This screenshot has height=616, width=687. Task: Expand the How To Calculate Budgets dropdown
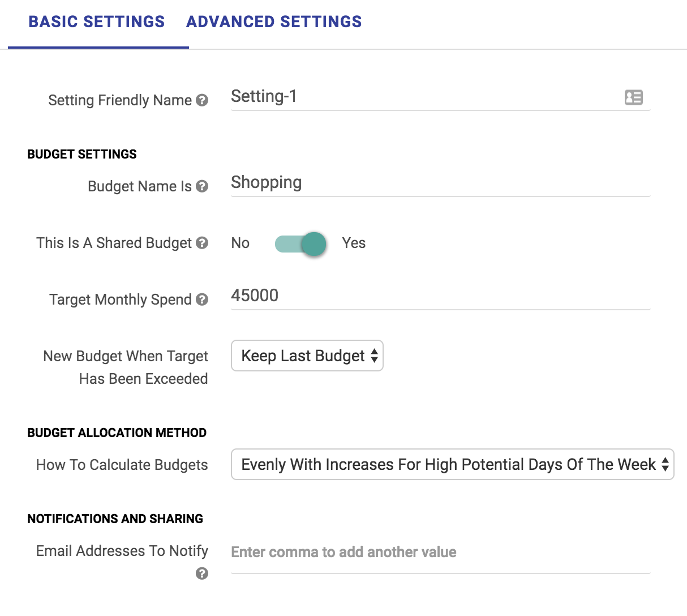(x=453, y=464)
